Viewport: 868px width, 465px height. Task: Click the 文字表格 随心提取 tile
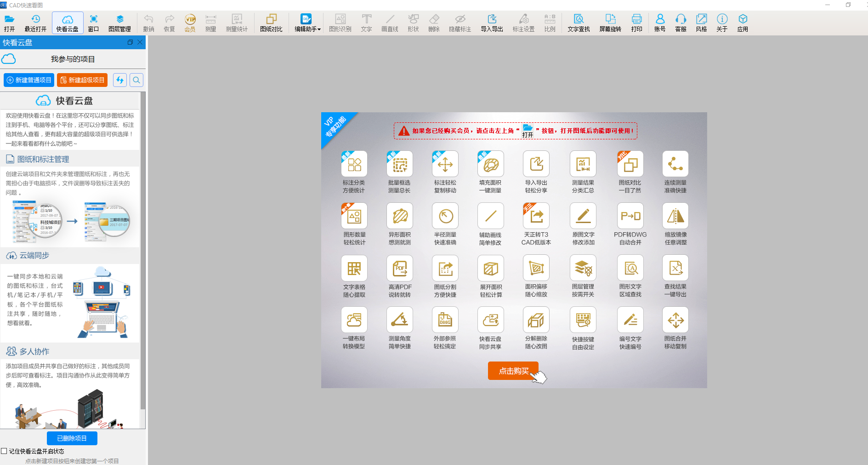click(x=354, y=276)
